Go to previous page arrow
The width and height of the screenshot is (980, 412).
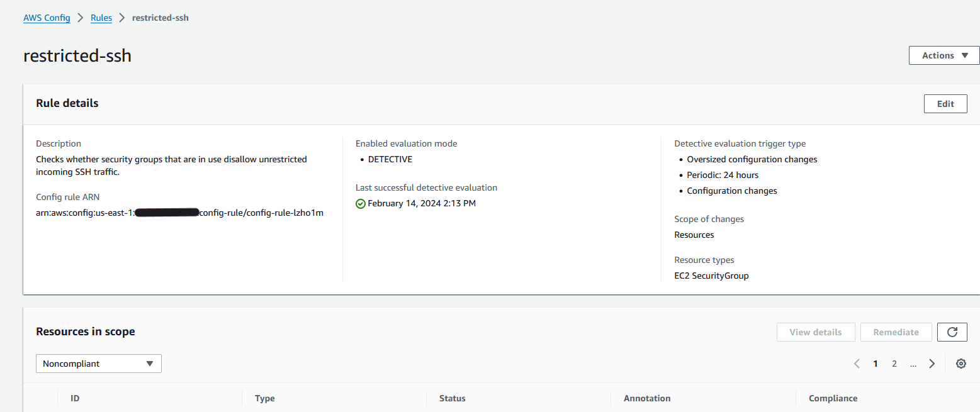pos(857,364)
